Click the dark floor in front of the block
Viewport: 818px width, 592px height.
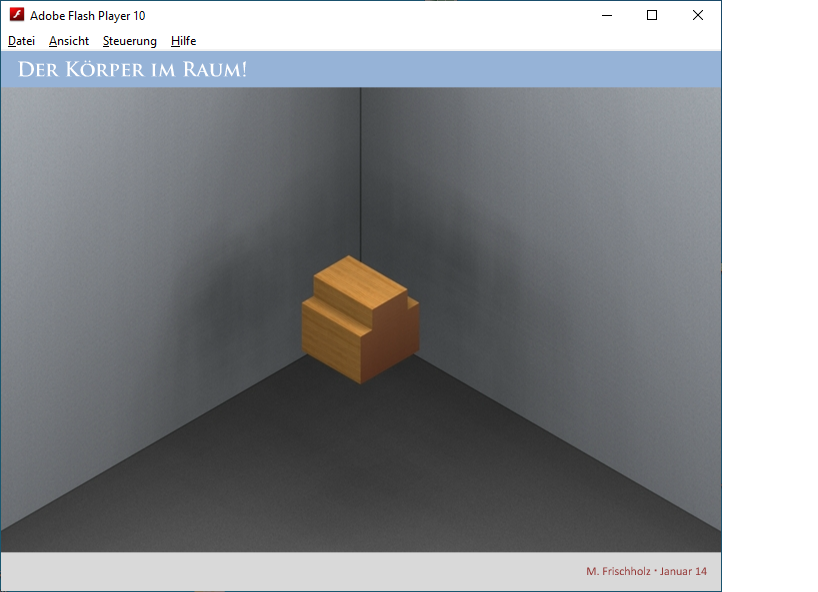coord(360,460)
